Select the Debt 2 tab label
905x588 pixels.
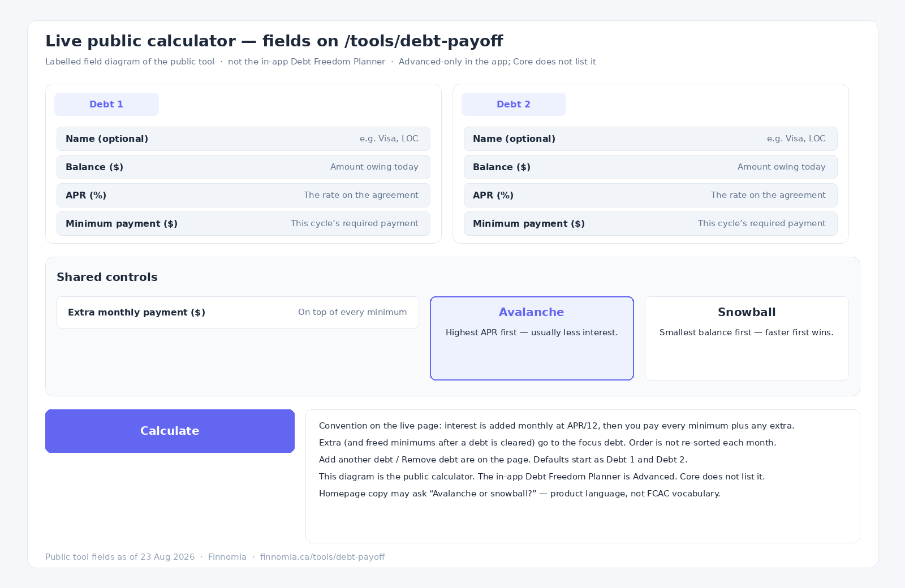[514, 104]
